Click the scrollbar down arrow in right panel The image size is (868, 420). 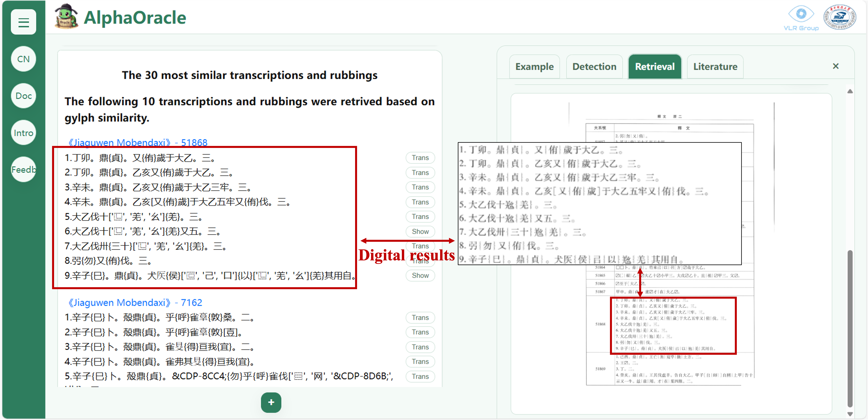(850, 414)
